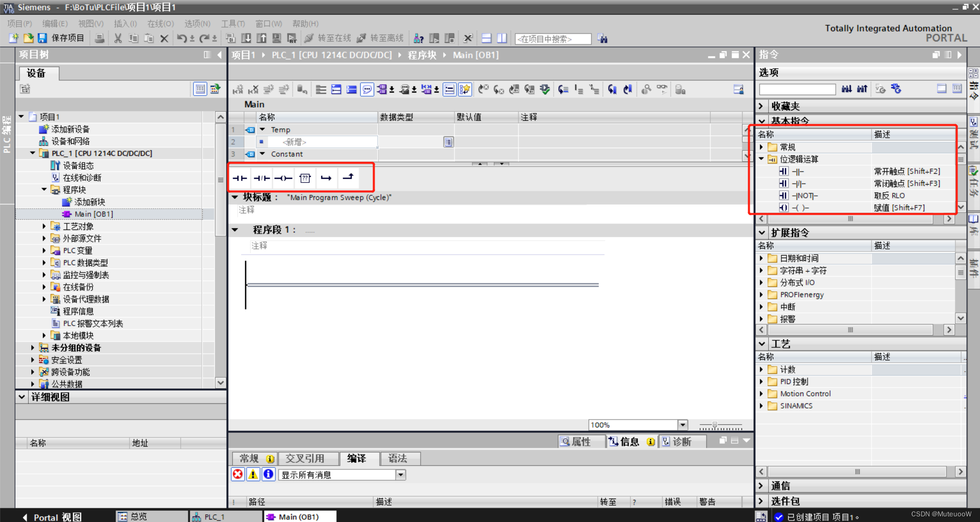Click the project search input field
980x522 pixels.
[x=553, y=39]
